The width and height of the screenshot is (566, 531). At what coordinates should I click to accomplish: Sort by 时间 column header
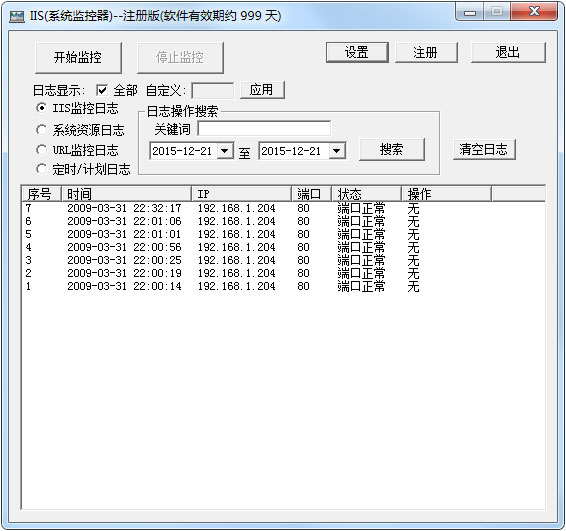[126, 194]
